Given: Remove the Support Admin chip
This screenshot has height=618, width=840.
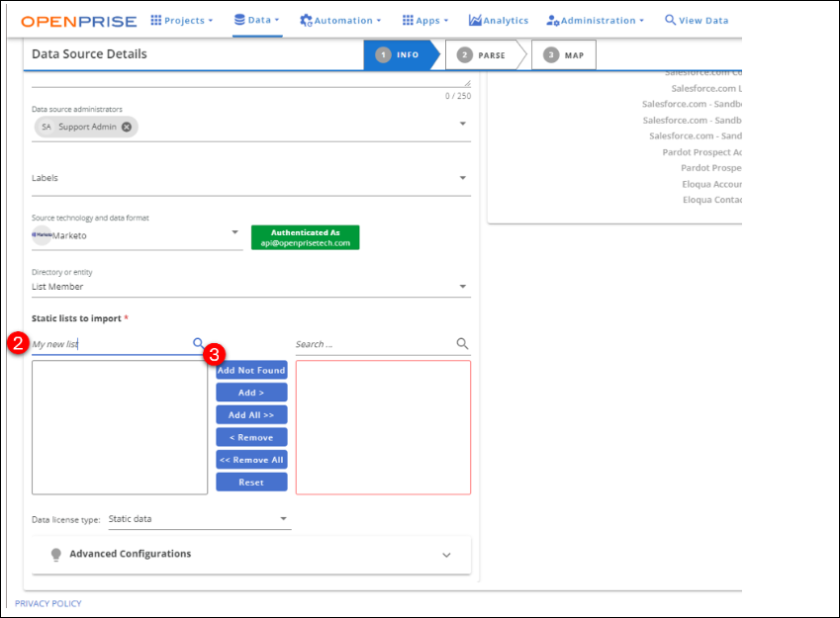Looking at the screenshot, I should (x=127, y=127).
